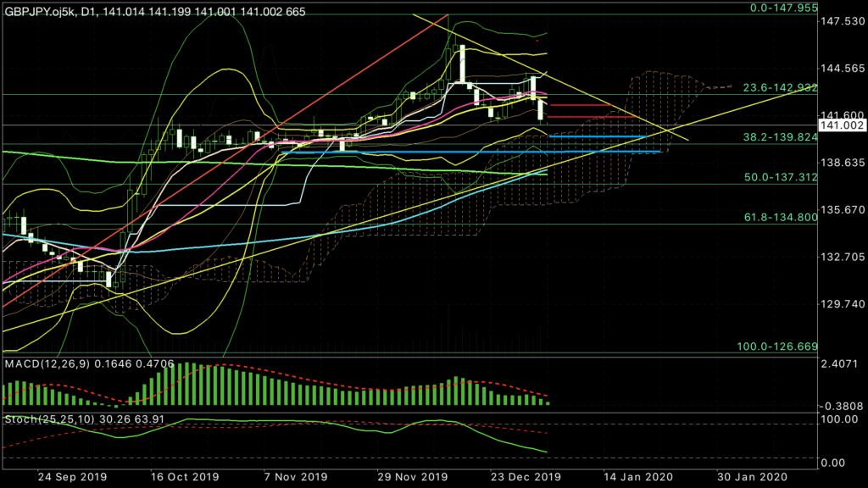The width and height of the screenshot is (868, 488).
Task: Select the 23.6-142.932 Fibonacci level label
Action: [780, 88]
